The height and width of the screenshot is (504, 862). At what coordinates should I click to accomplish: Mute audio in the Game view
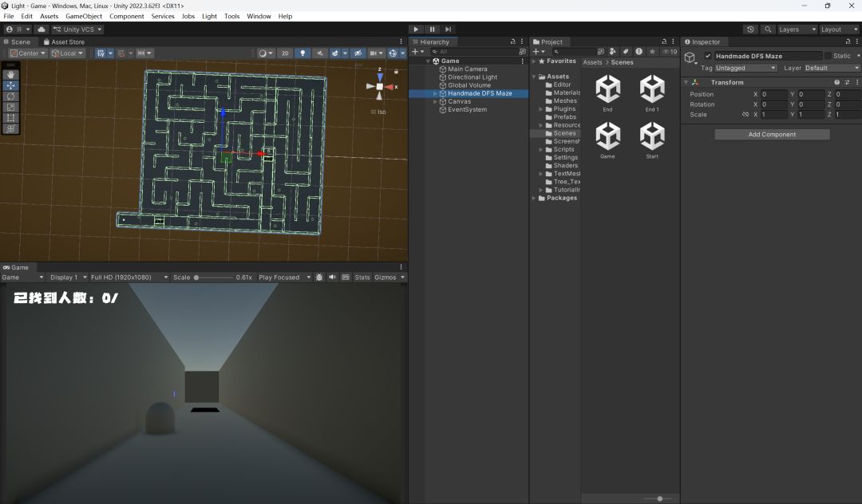tap(332, 278)
